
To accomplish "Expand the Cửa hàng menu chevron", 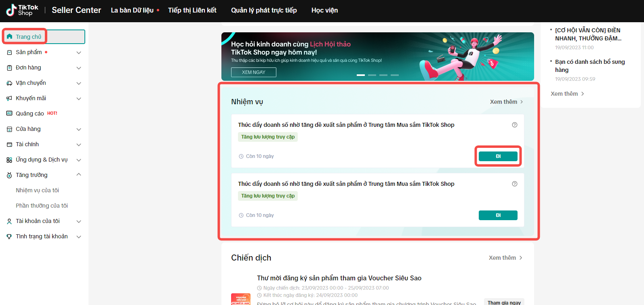I will [79, 129].
